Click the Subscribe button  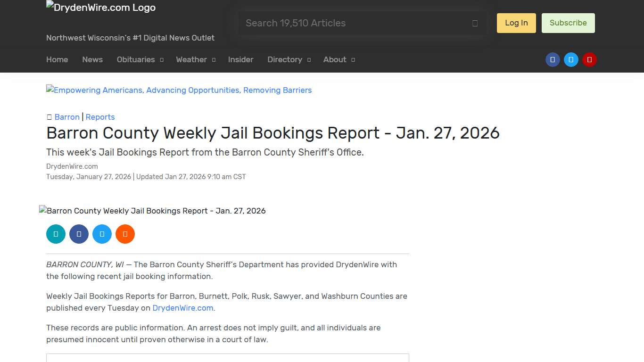point(568,23)
